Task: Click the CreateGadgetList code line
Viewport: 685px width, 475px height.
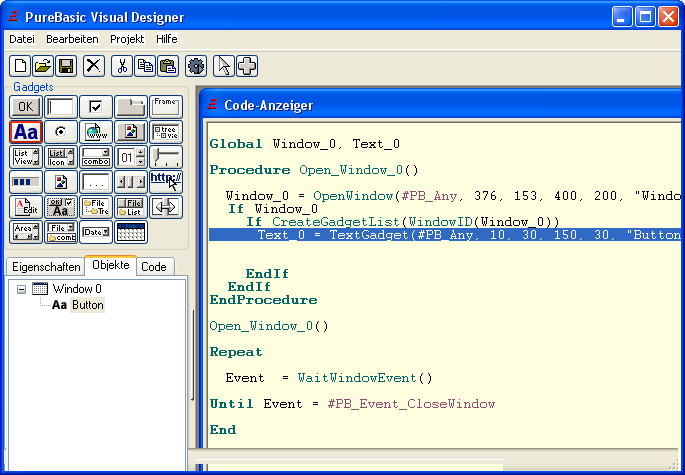Action: click(x=402, y=222)
